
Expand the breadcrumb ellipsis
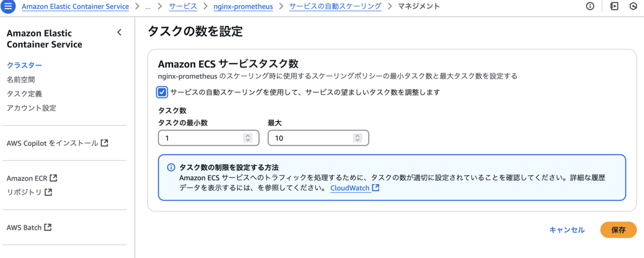(148, 6)
